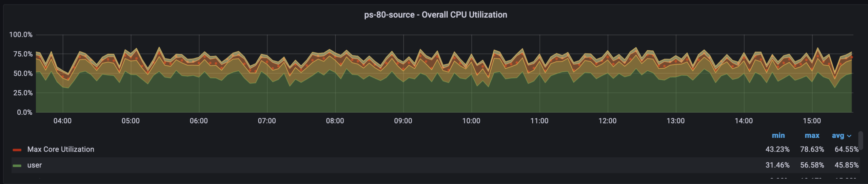
Task: Click the 06:00 time axis label
Action: click(x=199, y=121)
